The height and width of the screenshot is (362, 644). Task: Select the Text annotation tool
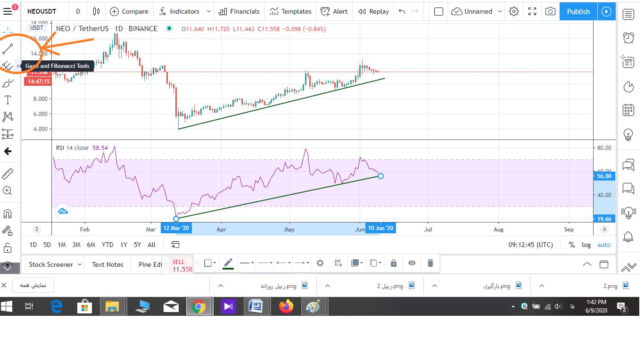point(8,100)
